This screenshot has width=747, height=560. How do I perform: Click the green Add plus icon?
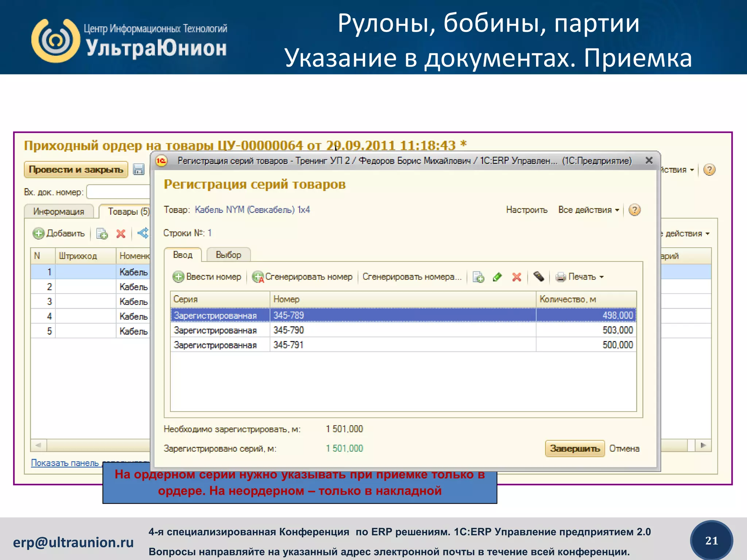(x=38, y=233)
